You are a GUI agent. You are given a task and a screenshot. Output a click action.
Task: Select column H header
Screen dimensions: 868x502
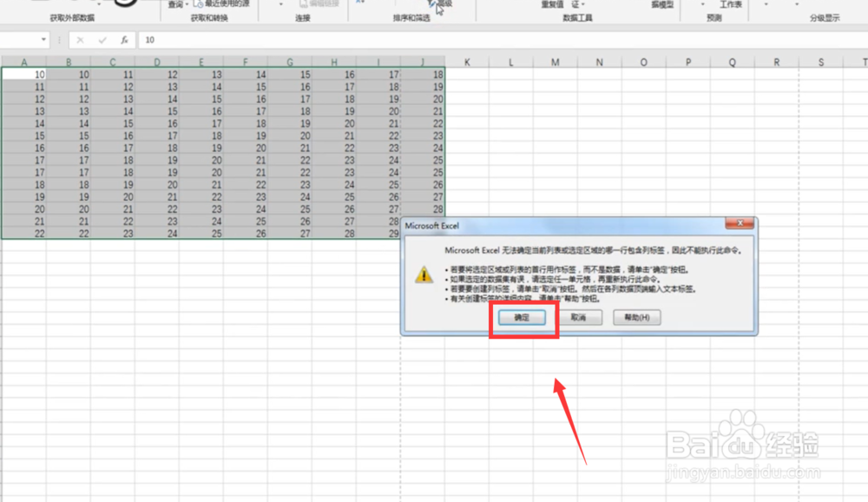click(x=334, y=62)
